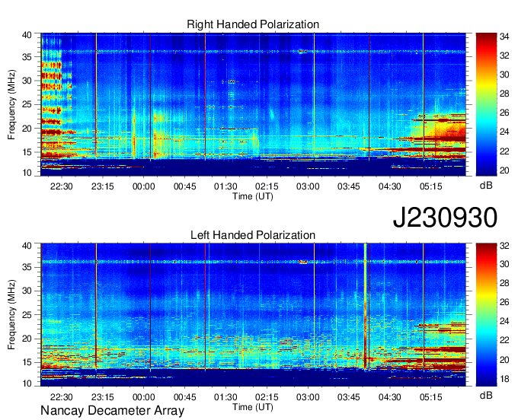
Task: Click the 20 dB label on upper colorbar
Action: coord(504,170)
